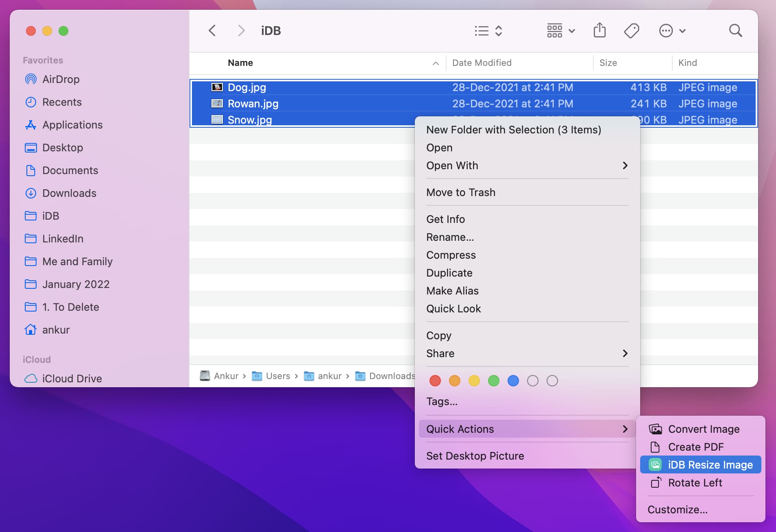Screen dimensions: 776x532
Task: Click Users in the path bar
Action: tap(271, 376)
